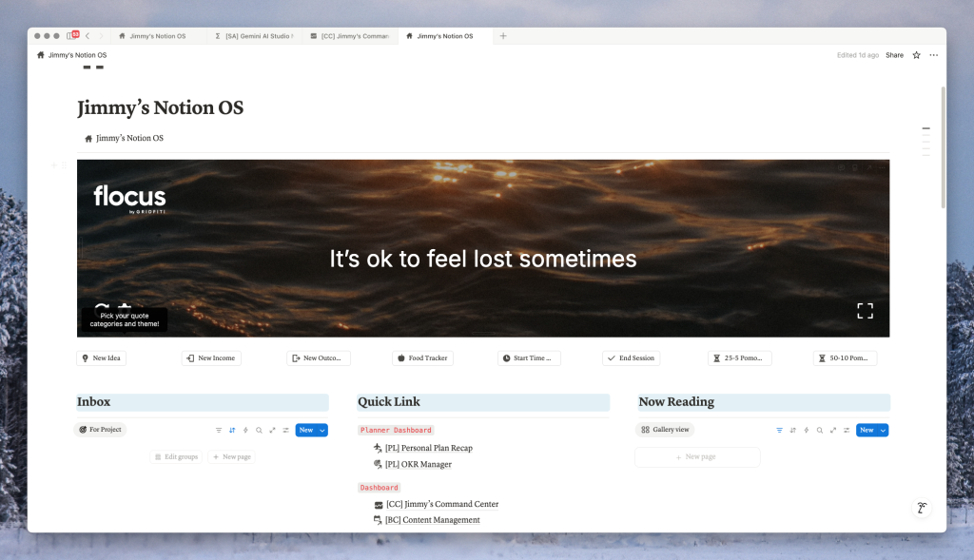
Task: Open Inbox database as full page
Action: click(x=272, y=431)
